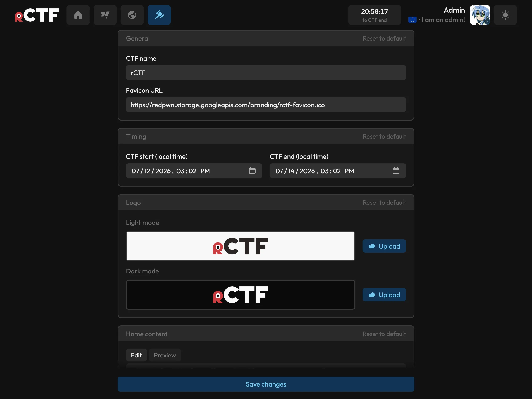Click the CTF end countdown timer
The height and width of the screenshot is (399, 532).
click(374, 15)
